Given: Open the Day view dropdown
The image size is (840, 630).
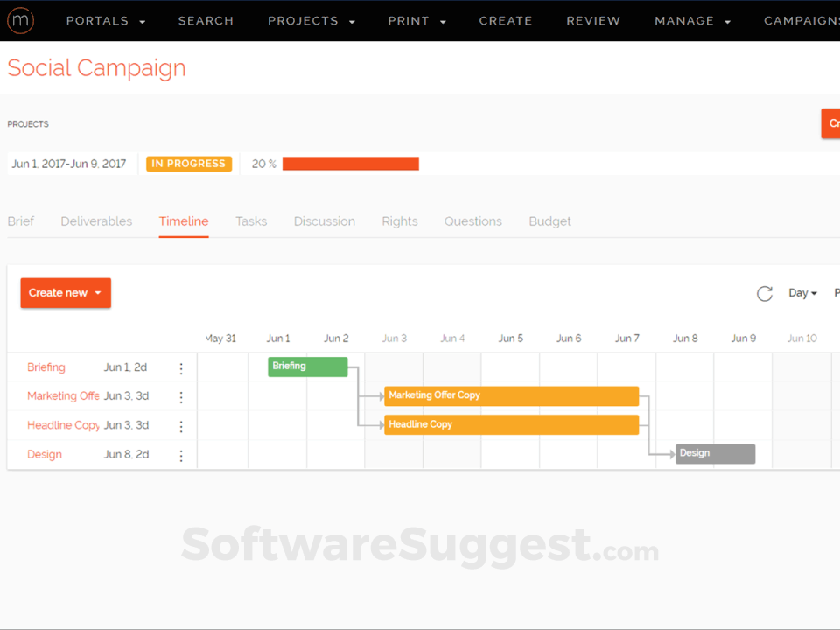Looking at the screenshot, I should tap(801, 292).
